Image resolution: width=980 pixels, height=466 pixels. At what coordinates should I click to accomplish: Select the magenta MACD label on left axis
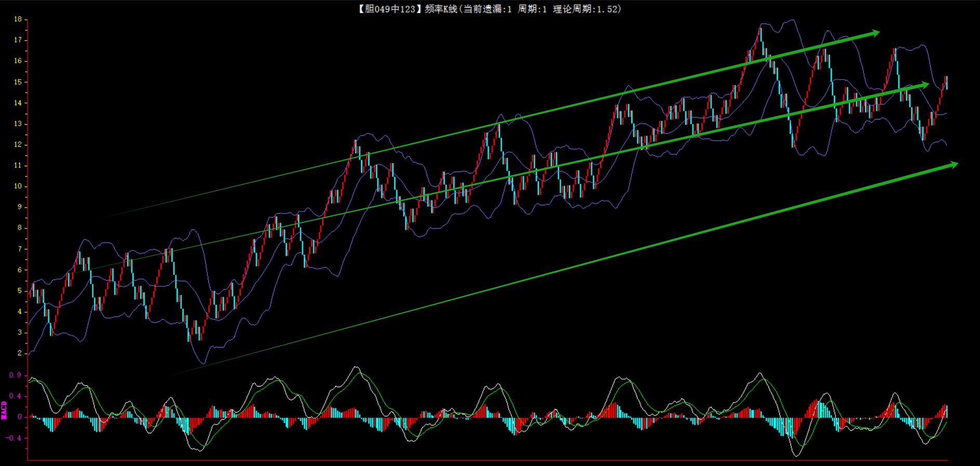(4, 410)
